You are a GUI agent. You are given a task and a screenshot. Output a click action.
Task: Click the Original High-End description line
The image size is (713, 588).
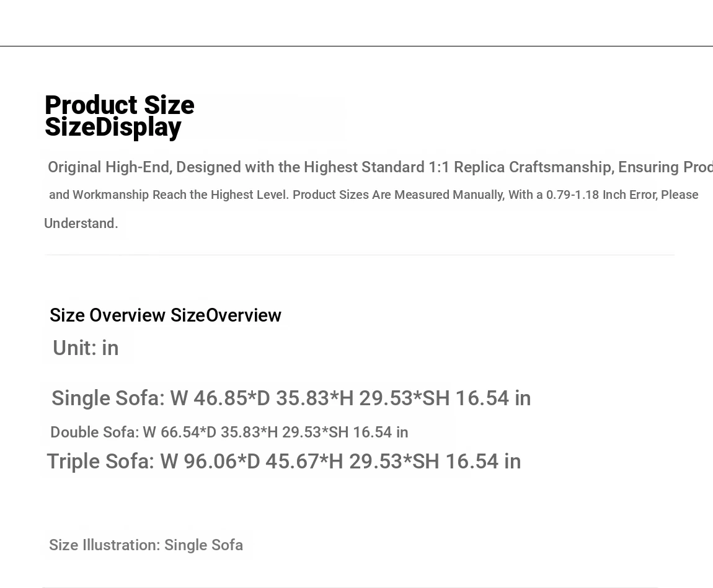(380, 167)
